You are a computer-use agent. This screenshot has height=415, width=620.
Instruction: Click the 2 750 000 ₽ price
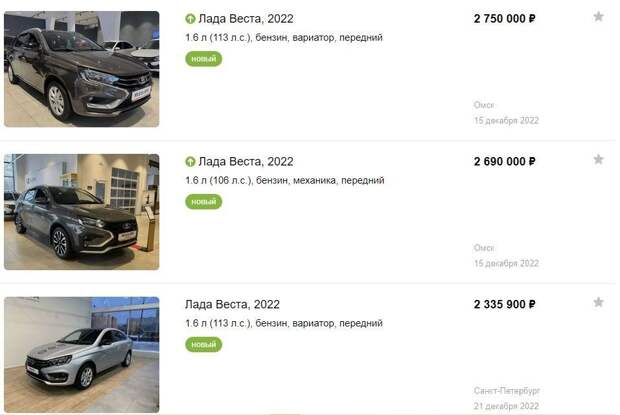click(x=505, y=19)
